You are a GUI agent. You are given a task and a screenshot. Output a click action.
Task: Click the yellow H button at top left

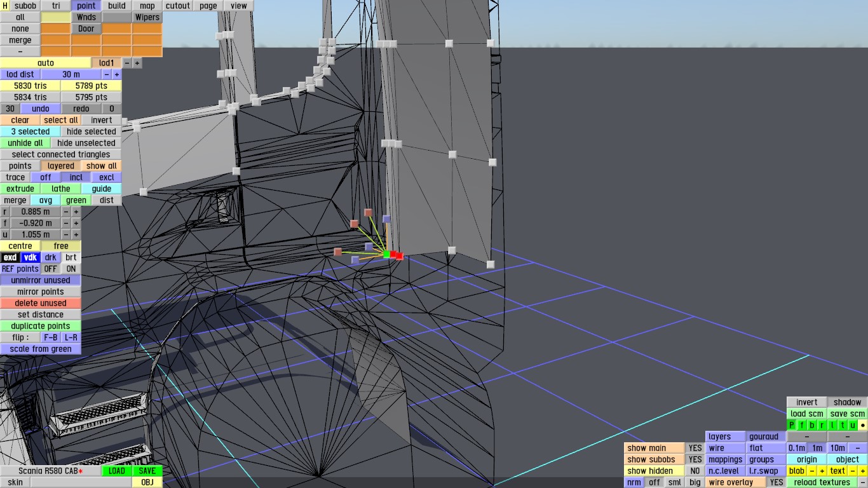(5, 6)
